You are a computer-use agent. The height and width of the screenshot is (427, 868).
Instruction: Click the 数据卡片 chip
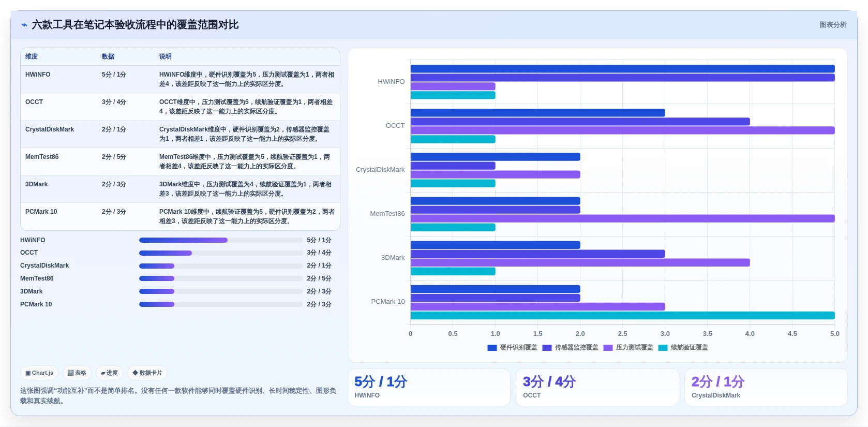click(147, 373)
